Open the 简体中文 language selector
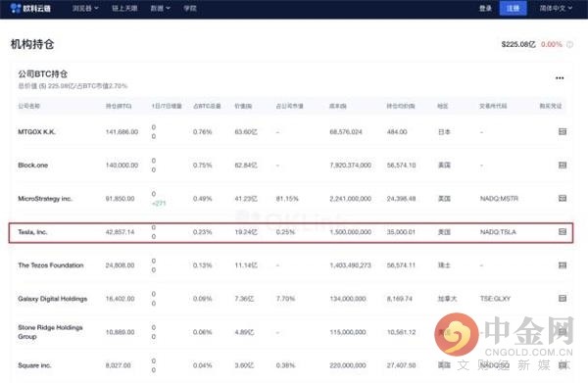588x383 pixels. (556, 8)
